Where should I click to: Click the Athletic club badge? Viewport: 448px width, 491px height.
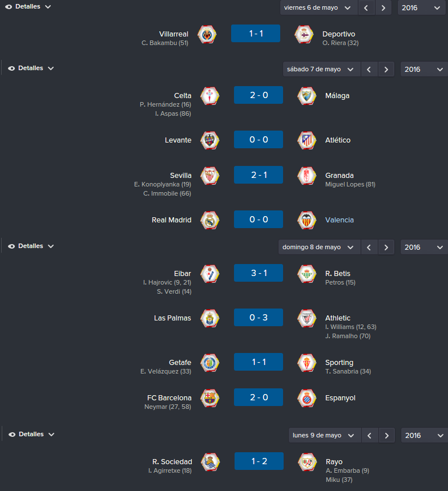pos(306,318)
